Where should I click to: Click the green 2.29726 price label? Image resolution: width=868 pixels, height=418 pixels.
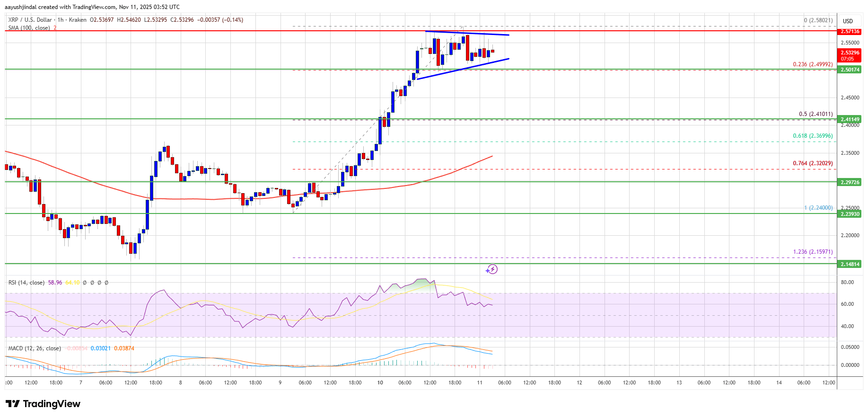pyautogui.click(x=850, y=182)
